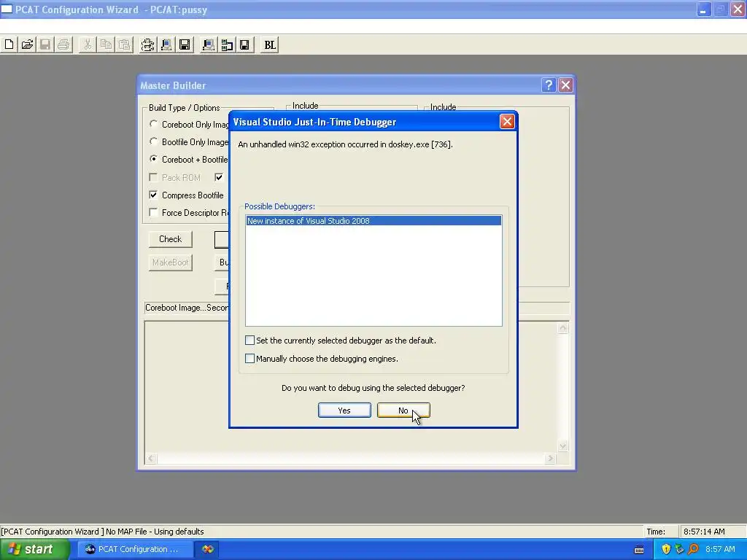Click the 'No MAP File - Using defaults' status text

pyautogui.click(x=155, y=532)
